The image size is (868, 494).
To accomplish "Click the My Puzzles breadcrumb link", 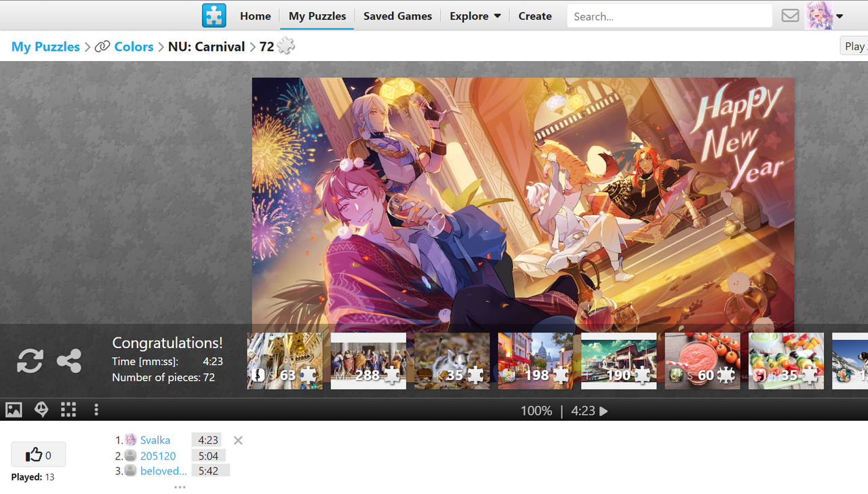I will 45,46.
